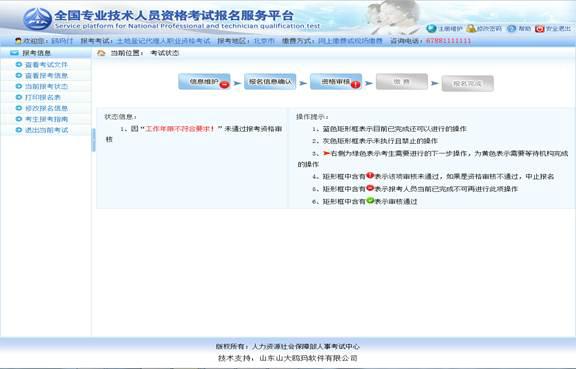Click the envelope icon beside 报考信息
576x369 pixels.
click(x=14, y=53)
